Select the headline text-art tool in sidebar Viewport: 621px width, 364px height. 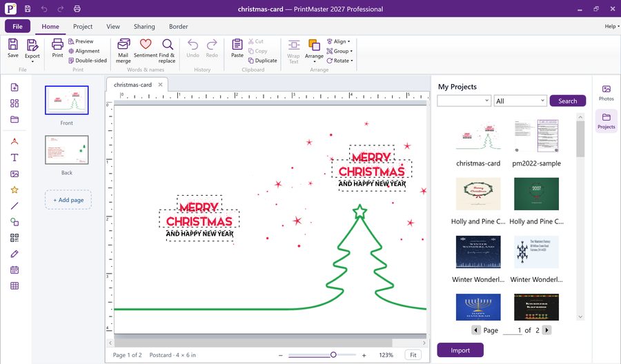[x=14, y=141]
